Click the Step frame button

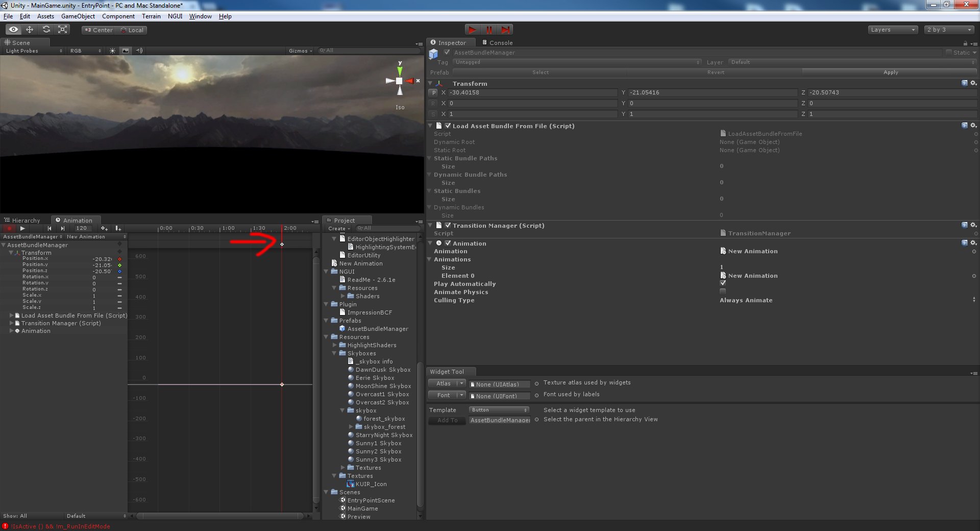click(505, 30)
